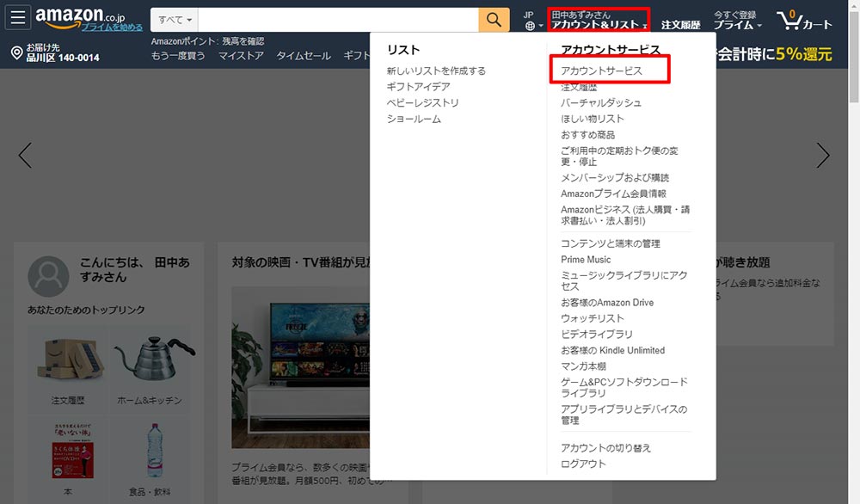
Task: Click Amazonポイント: 残高を確認 link
Action: click(x=207, y=41)
